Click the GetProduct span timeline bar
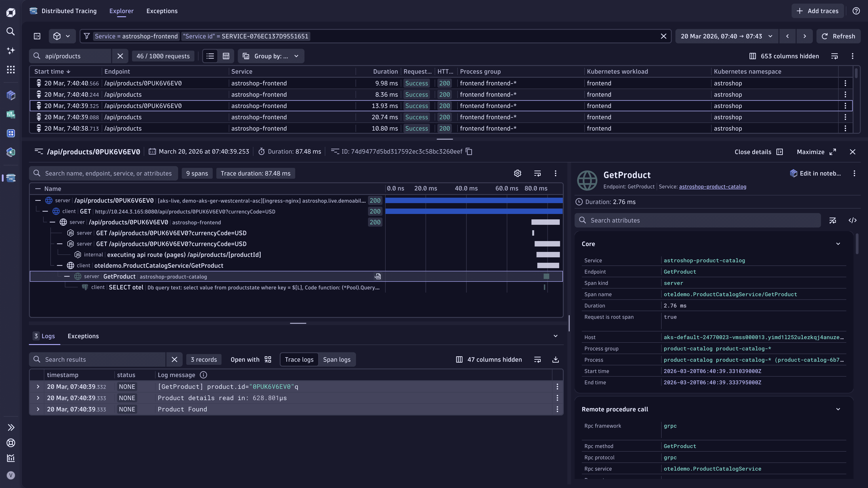 (546, 277)
